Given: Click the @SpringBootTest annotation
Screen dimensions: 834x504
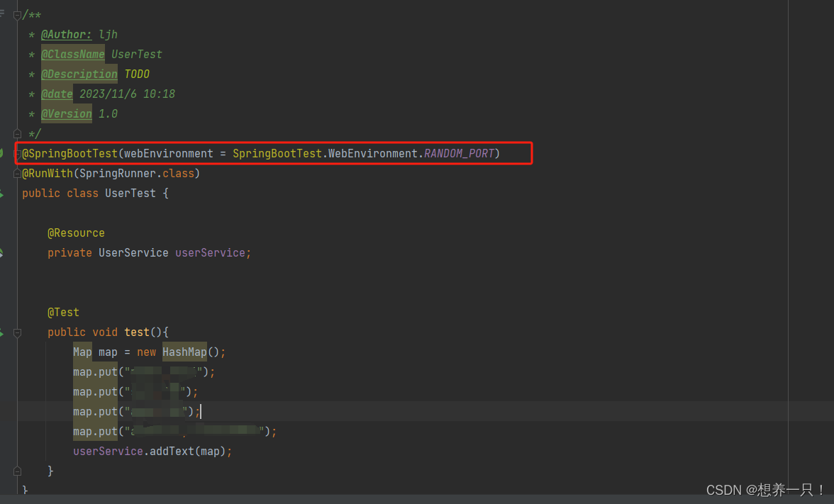Looking at the screenshot, I should (x=69, y=154).
